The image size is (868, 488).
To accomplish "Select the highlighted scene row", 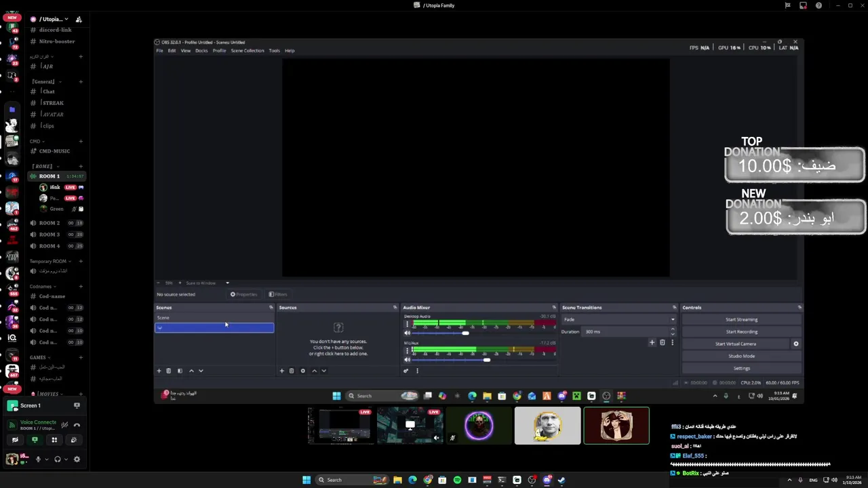I will 214,328.
